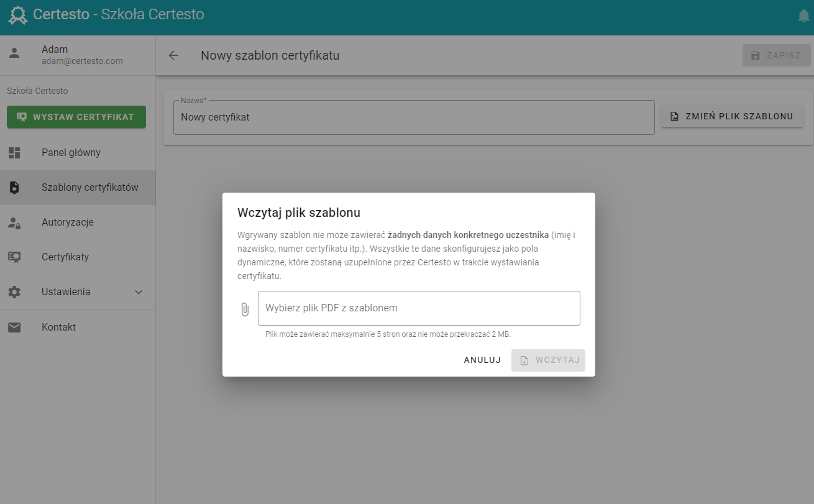Click the file size limit hint text

(388, 334)
